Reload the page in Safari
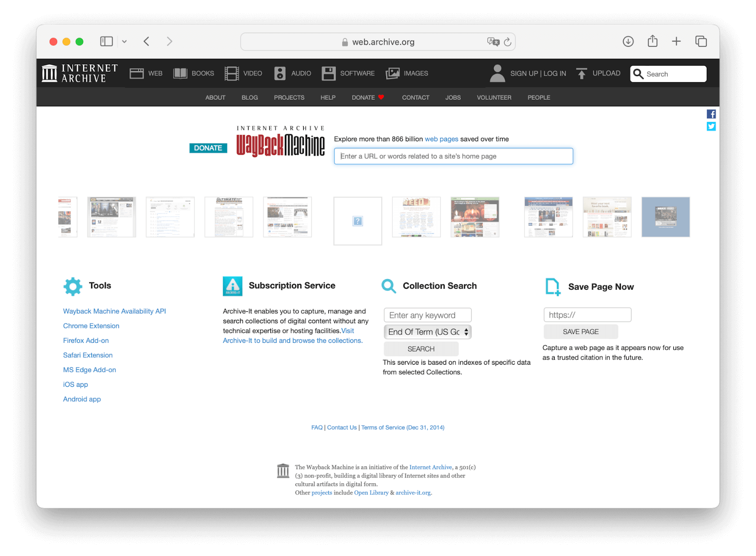 (507, 42)
